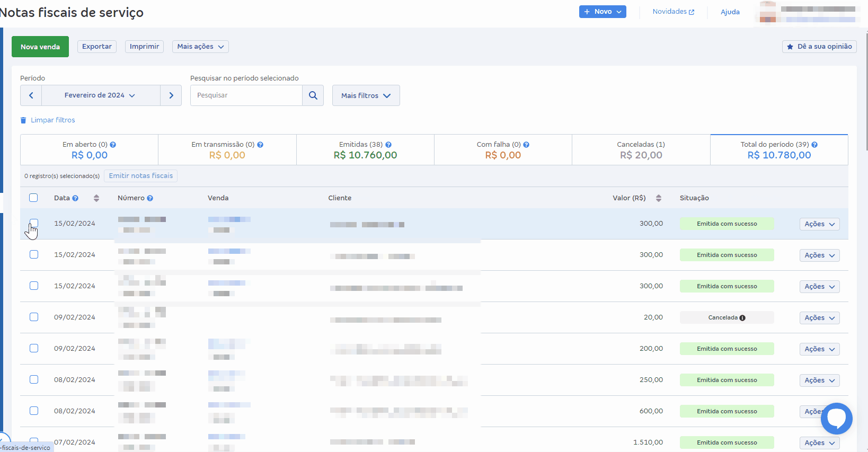This screenshot has height=452, width=868.
Task: Sort by Data column arrows
Action: point(96,198)
